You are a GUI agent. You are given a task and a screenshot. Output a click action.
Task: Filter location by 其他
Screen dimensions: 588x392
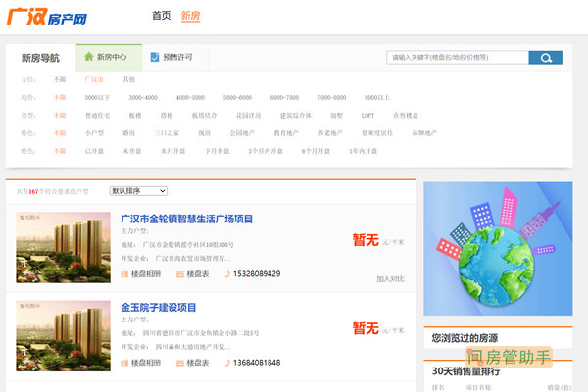(x=129, y=79)
